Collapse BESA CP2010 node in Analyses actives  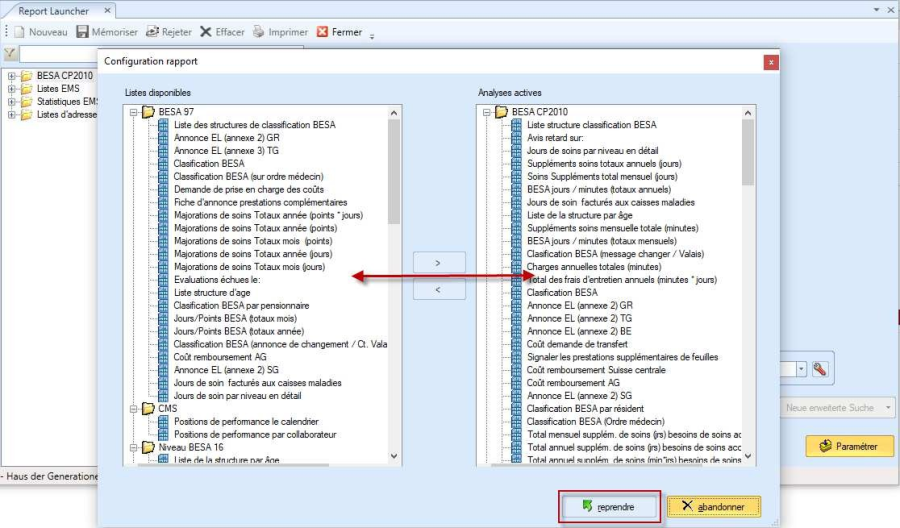(x=487, y=112)
